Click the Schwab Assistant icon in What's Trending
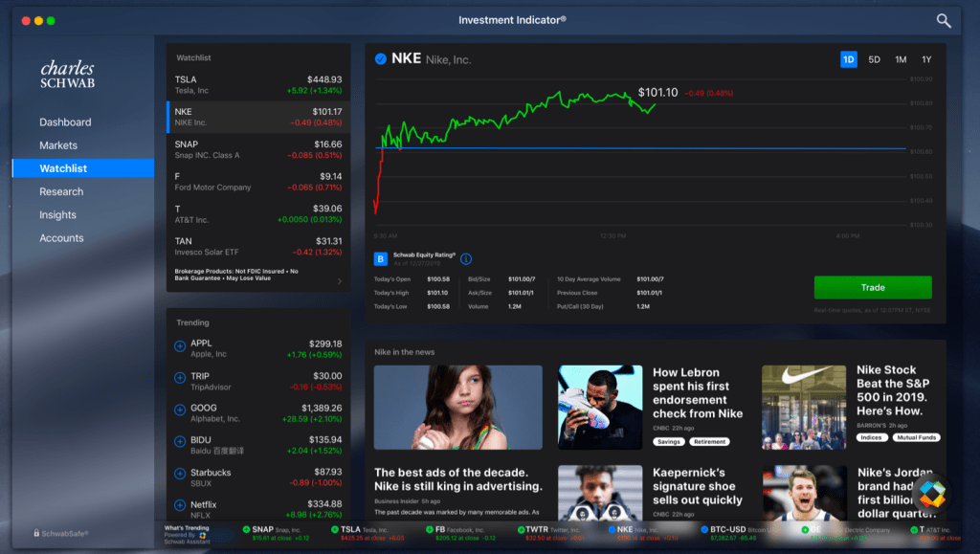 click(x=203, y=535)
